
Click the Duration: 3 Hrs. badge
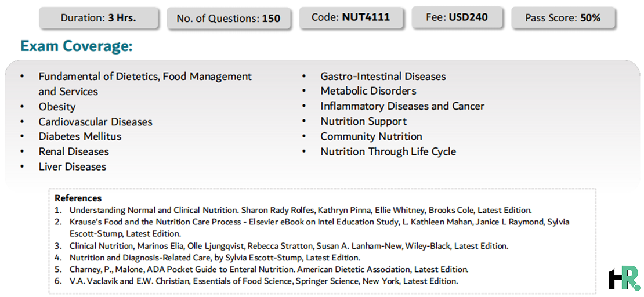click(x=99, y=18)
